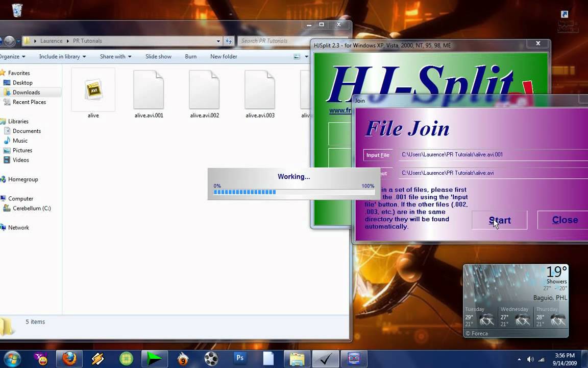This screenshot has width=588, height=368.
Task: Open the Videos library
Action: 20,160
